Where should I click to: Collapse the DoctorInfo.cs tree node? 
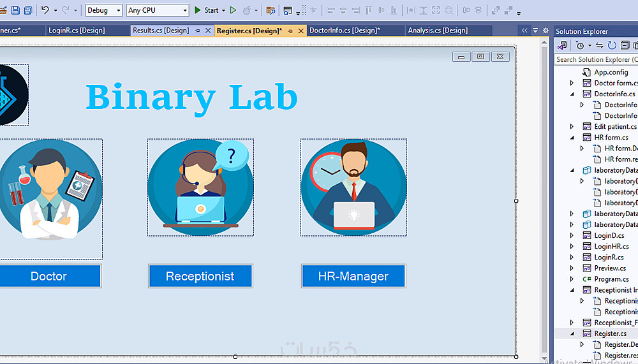tap(572, 94)
